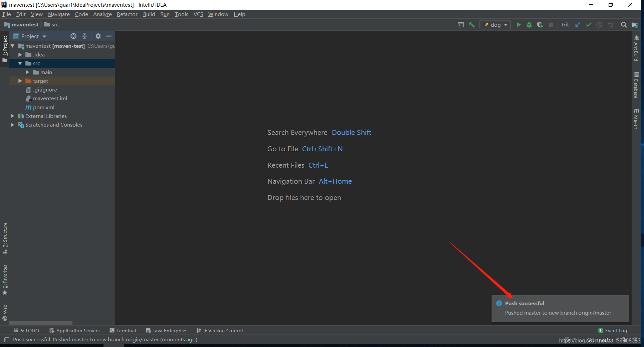644x347 pixels.
Task: Build project with hammer icon
Action: (471, 25)
